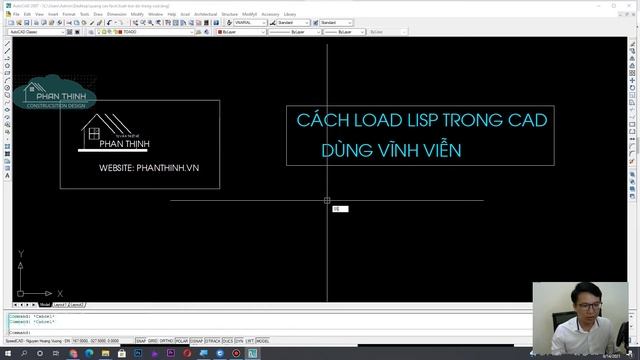Open the Library menu
Screen dimensions: 640x360
click(290, 14)
